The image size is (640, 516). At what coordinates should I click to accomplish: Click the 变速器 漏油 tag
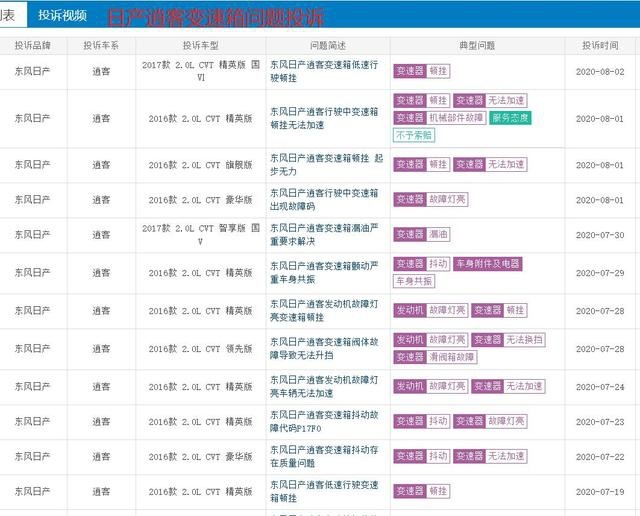pos(422,234)
